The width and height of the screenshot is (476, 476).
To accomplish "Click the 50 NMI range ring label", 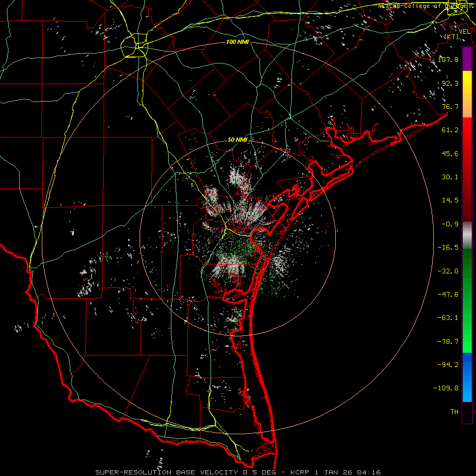I will [x=237, y=140].
